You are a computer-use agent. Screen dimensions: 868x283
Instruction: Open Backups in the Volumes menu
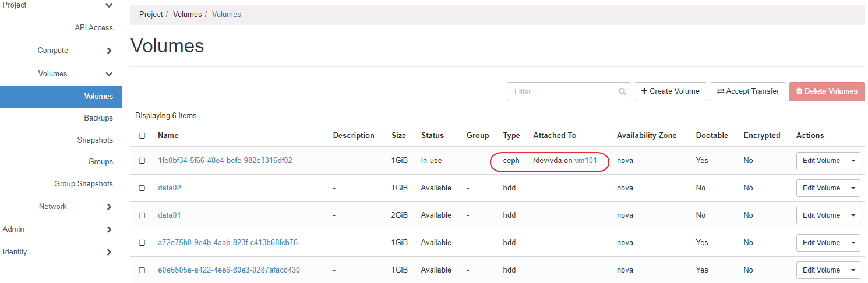(x=98, y=118)
